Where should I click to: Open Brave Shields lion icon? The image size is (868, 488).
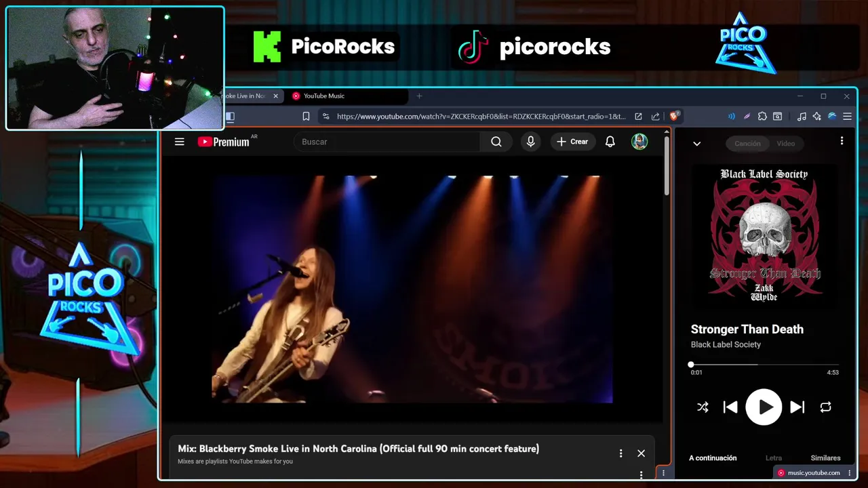click(x=674, y=117)
